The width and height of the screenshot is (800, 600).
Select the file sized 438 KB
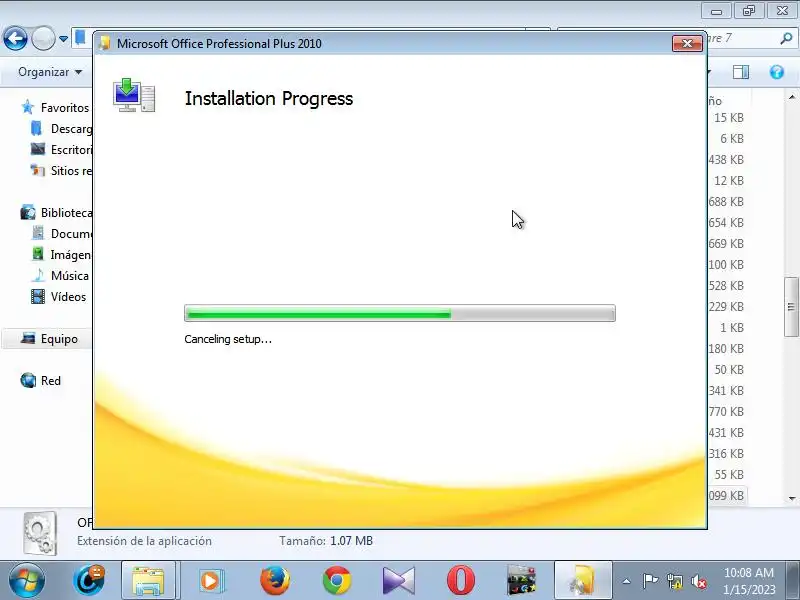coord(726,160)
